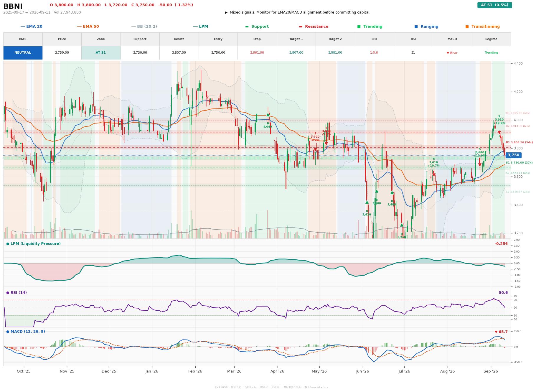
Task: Click the buy marker labeled 3,410
Action: click(367, 202)
